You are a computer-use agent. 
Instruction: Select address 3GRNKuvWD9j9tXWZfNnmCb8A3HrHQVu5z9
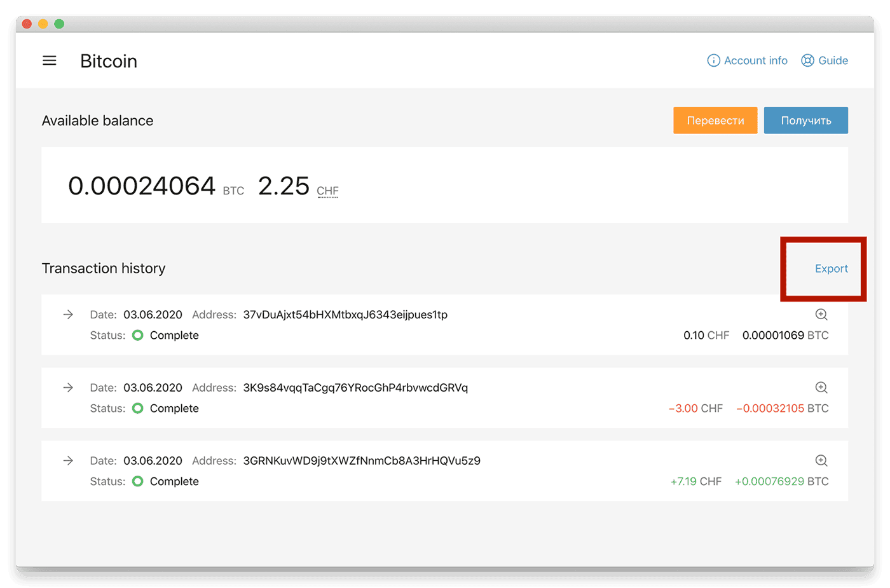[x=362, y=461]
